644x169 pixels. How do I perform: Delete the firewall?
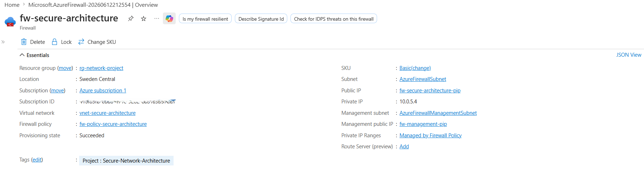point(33,42)
